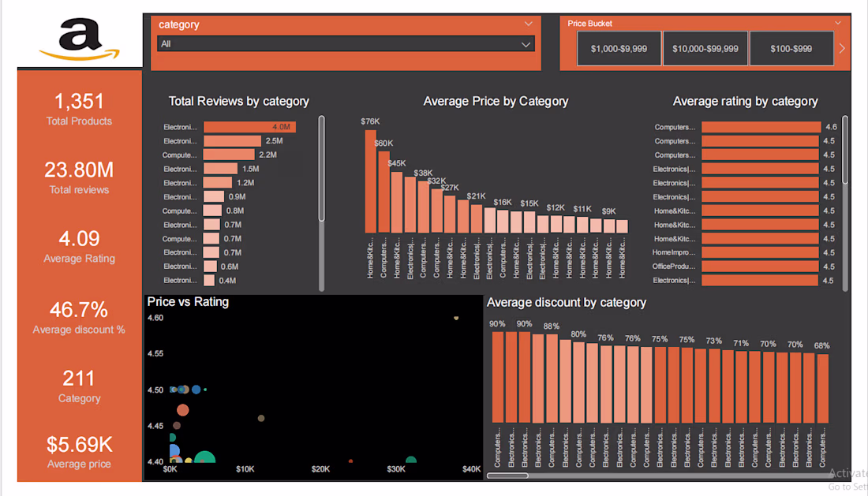
Task: Select the $100-$999 price bucket
Action: tap(791, 49)
